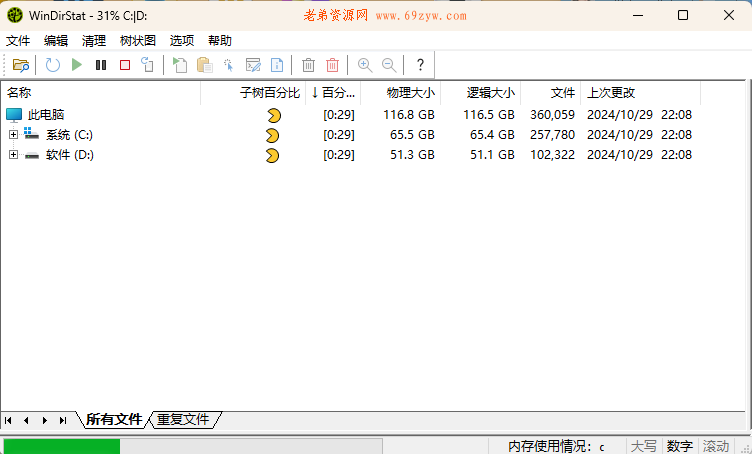Image resolution: width=752 pixels, height=454 pixels.
Task: Click the green resume scan play icon
Action: pos(77,65)
